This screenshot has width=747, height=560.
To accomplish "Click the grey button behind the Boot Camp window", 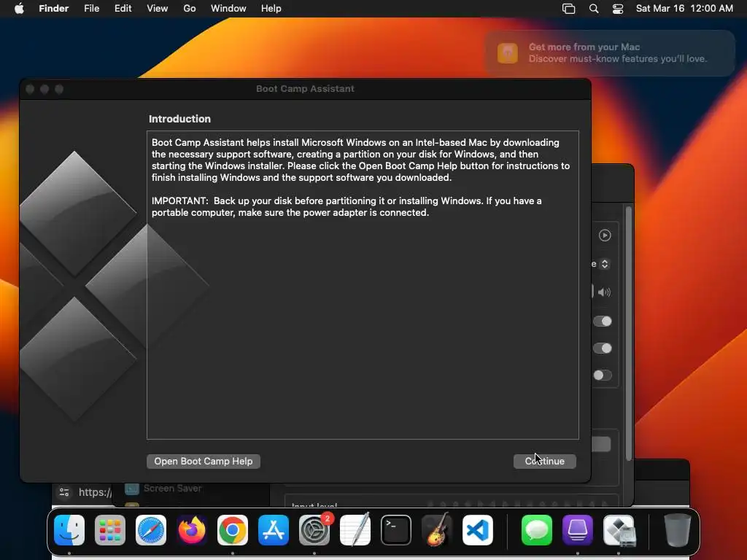I will click(x=601, y=444).
